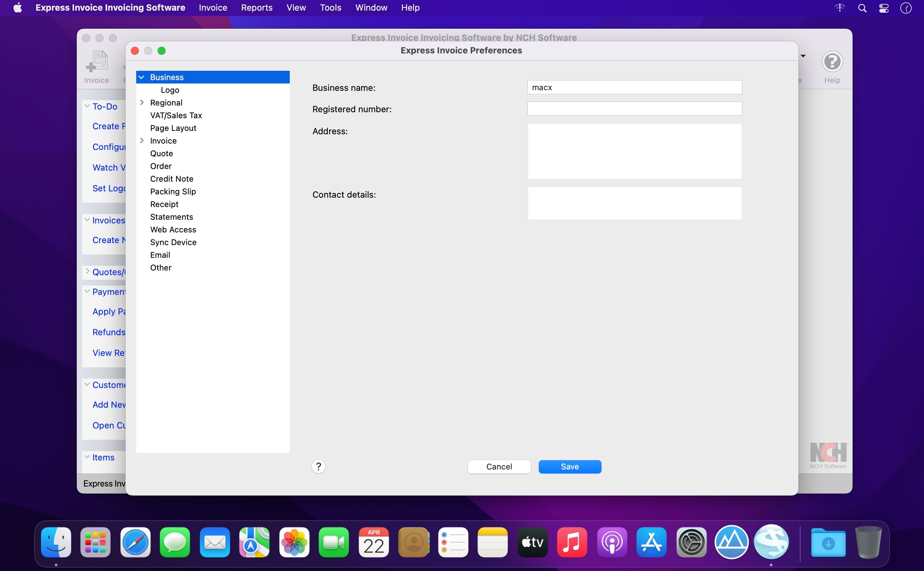Viewport: 924px width, 571px height.
Task: Open Finder from the dock
Action: point(56,542)
